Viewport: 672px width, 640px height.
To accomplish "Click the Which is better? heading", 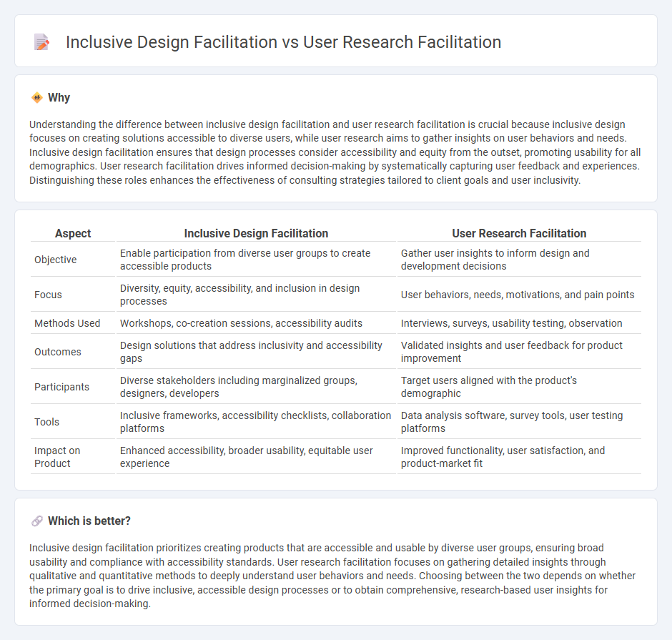I will click(x=89, y=521).
